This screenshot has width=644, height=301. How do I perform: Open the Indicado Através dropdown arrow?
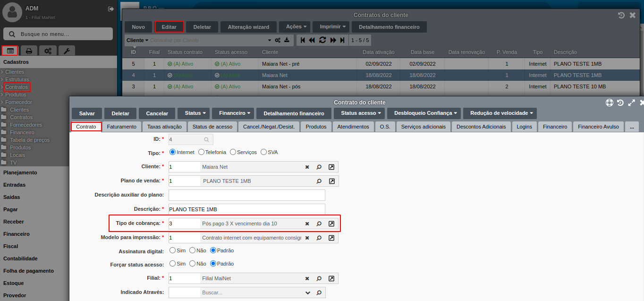308,292
